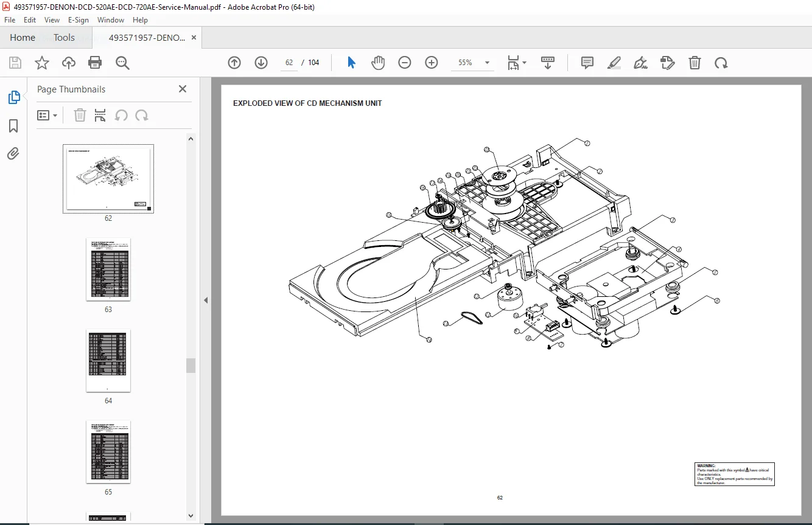812x525 pixels.
Task: Click the thumbnails panel scrollbar thumb
Action: click(191, 365)
